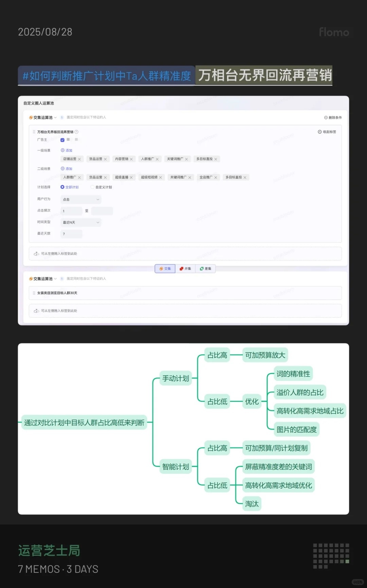The image size is (367, 588).
Task: Click 占比高 node under 手动计划
Action: tap(217, 355)
